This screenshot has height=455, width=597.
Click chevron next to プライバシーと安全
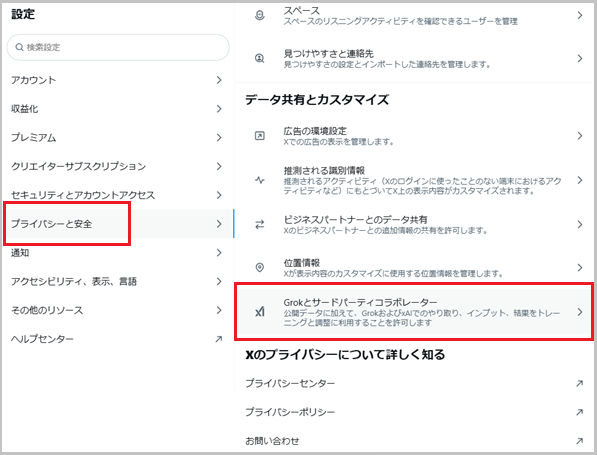pyautogui.click(x=219, y=224)
